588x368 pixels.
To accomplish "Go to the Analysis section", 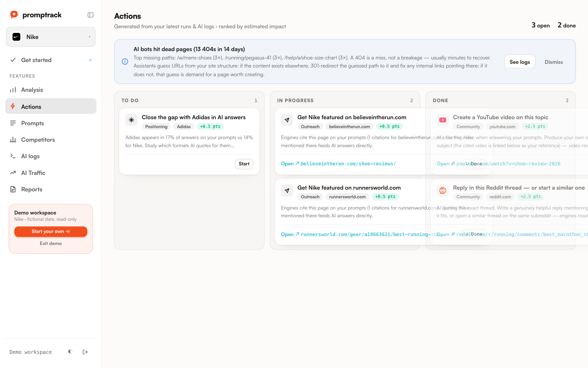I will pos(50,90).
